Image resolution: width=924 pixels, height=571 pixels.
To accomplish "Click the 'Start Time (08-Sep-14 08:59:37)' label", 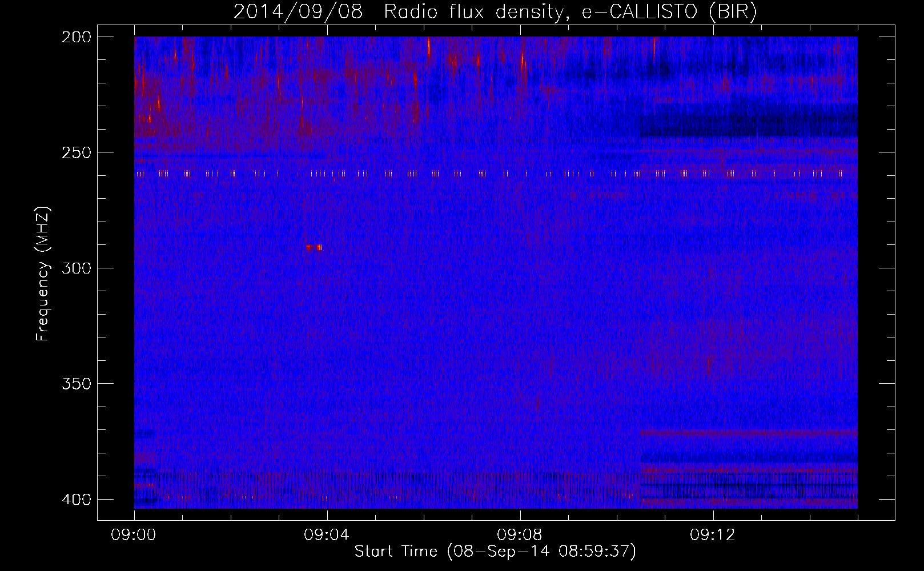I will pos(495,552).
